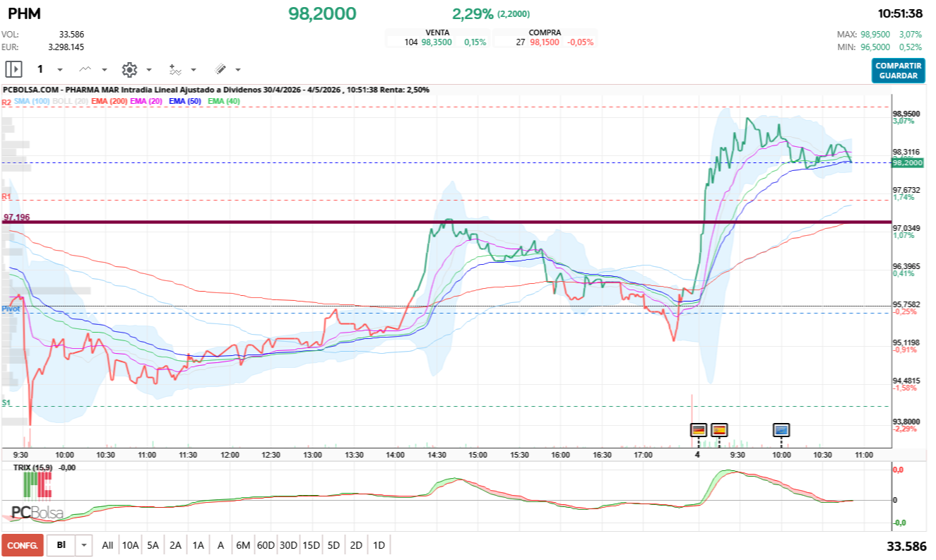Open the red CONFG. button
Image resolution: width=936 pixels, height=560 pixels.
23,545
